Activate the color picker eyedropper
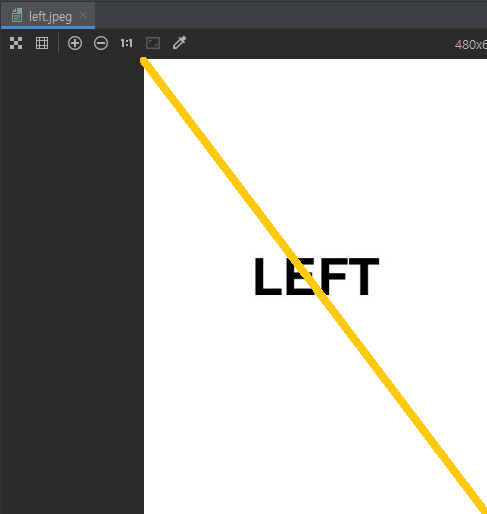Image resolution: width=487 pixels, height=514 pixels. pos(179,43)
